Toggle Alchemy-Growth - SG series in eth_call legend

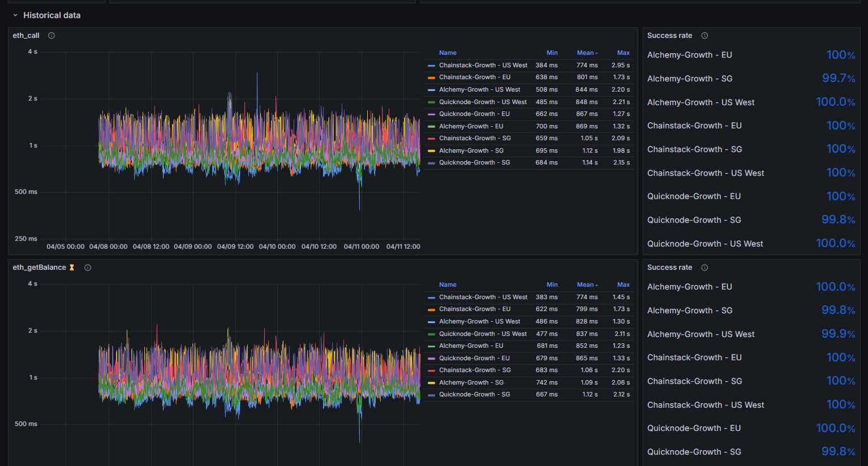point(471,150)
